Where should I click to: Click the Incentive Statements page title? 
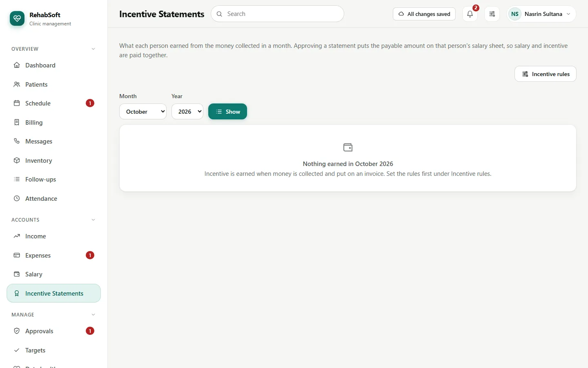pos(162,14)
